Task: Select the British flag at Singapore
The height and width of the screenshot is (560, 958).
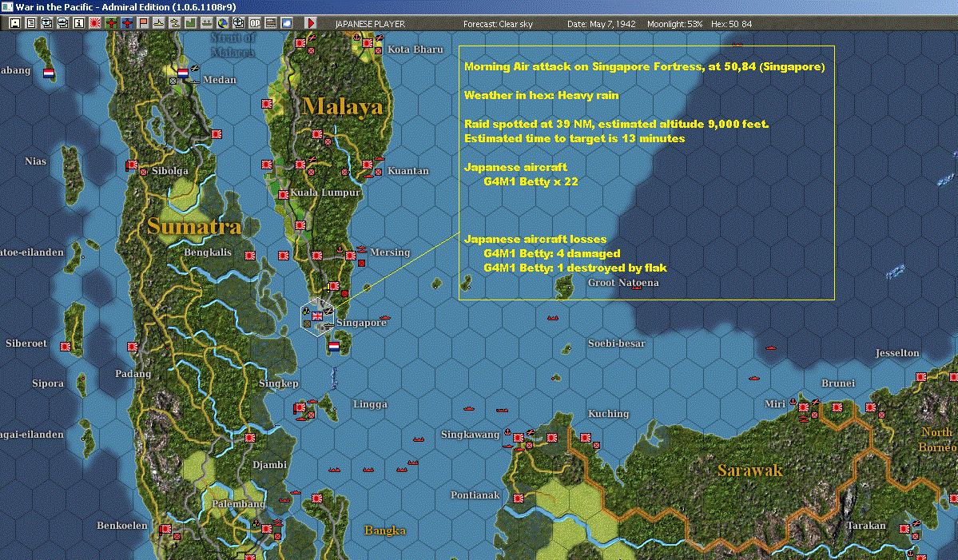Action: coord(317,316)
